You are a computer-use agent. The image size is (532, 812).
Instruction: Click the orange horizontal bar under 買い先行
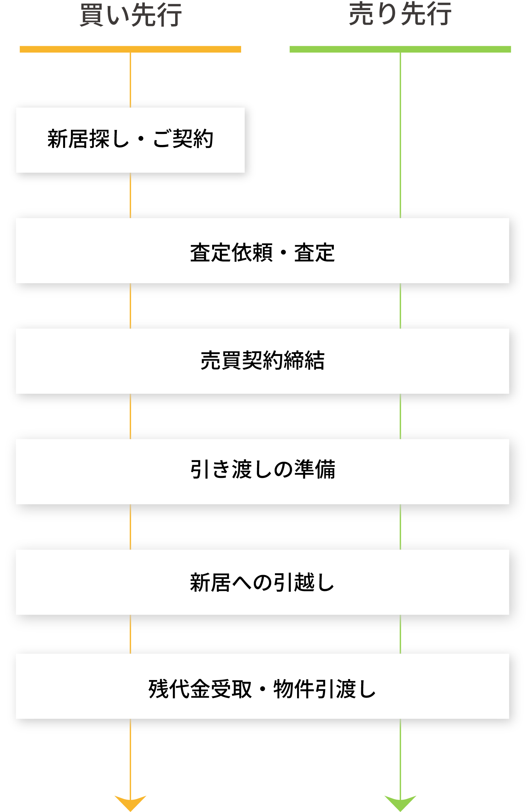click(x=130, y=49)
